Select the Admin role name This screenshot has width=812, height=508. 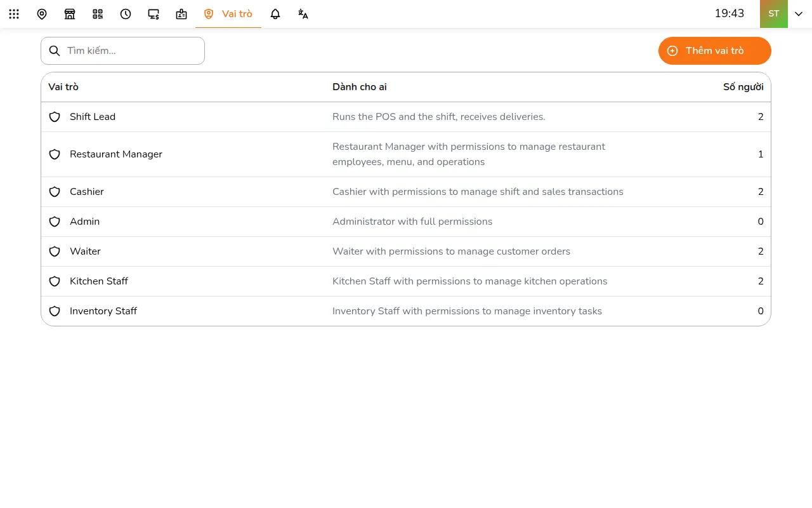coord(85,222)
